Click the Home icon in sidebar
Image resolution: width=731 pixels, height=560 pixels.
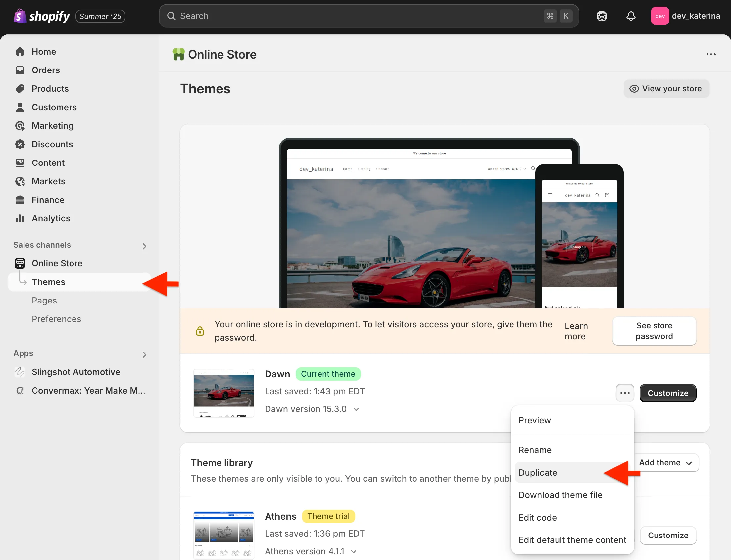pyautogui.click(x=20, y=51)
